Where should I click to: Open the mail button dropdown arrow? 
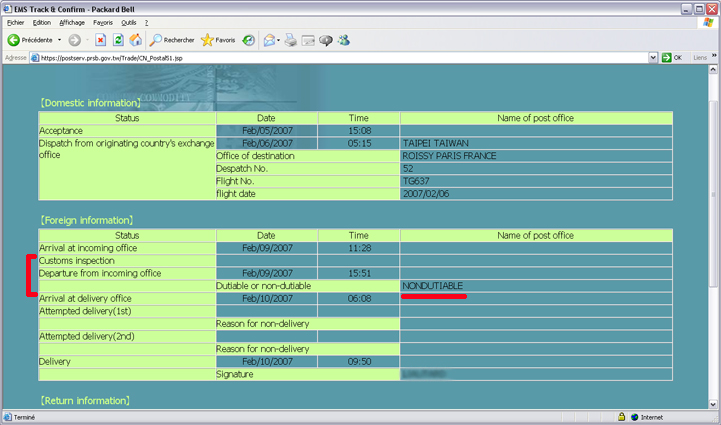279,40
